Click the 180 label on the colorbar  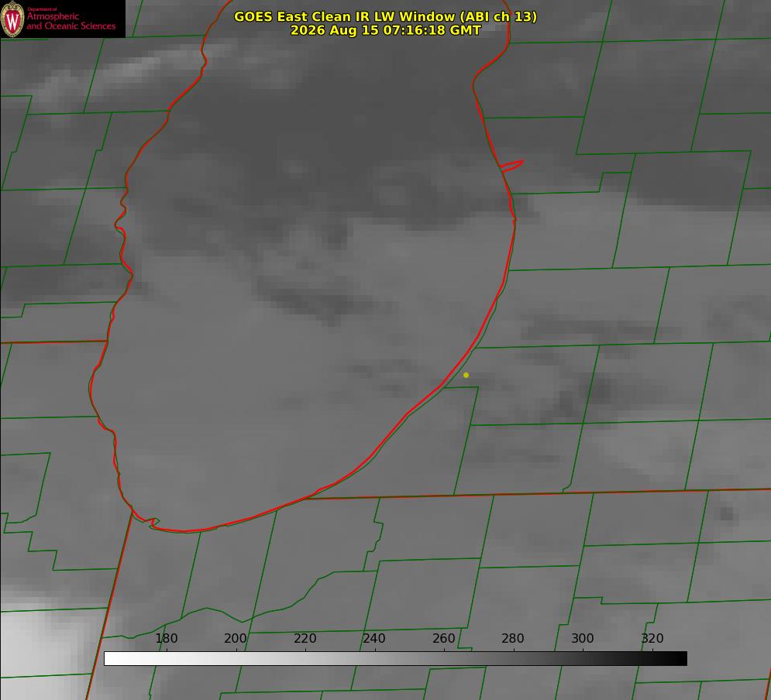[x=166, y=638]
